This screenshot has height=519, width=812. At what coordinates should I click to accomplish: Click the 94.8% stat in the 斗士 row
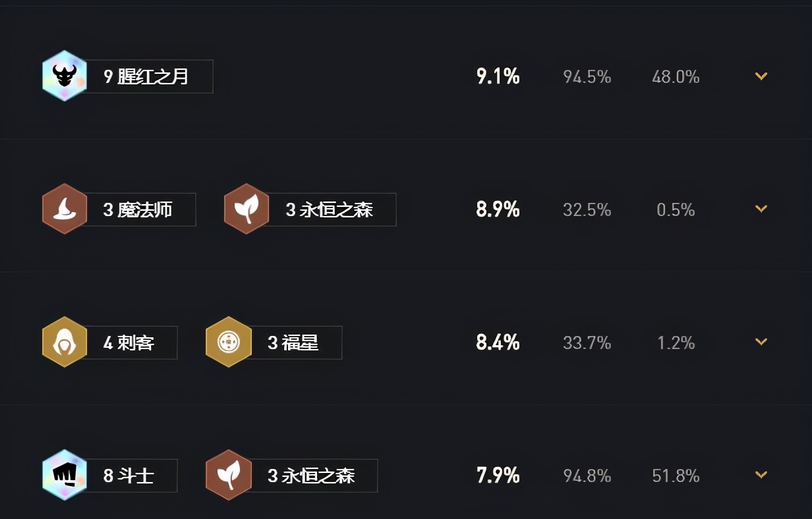(x=587, y=475)
